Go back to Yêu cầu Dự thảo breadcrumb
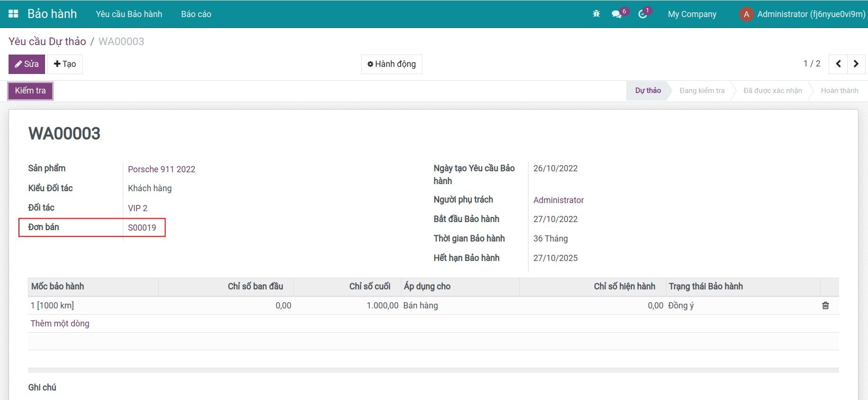The height and width of the screenshot is (400, 868). point(47,42)
